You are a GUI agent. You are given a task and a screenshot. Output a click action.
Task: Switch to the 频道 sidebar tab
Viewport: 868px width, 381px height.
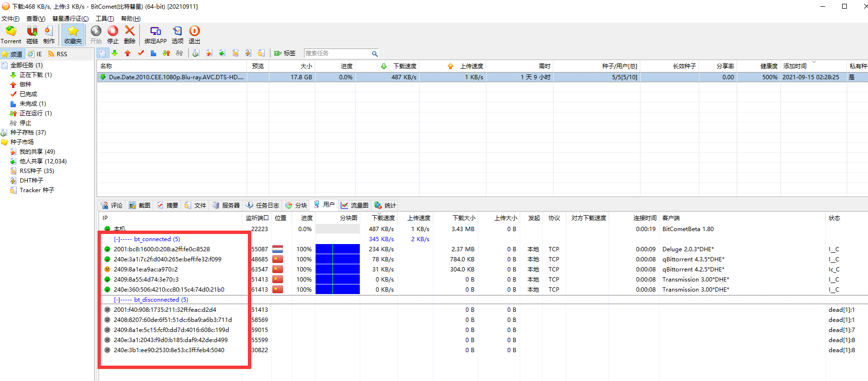pos(12,54)
